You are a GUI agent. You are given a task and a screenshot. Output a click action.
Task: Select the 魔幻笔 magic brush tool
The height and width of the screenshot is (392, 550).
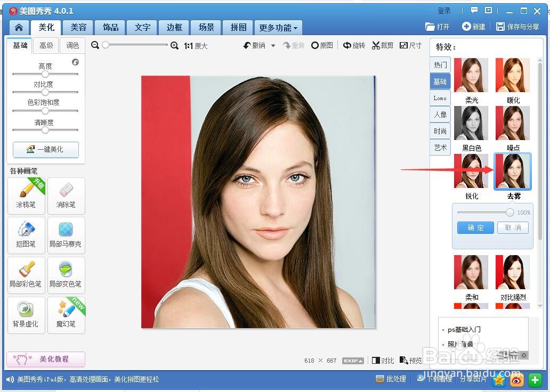tap(66, 315)
